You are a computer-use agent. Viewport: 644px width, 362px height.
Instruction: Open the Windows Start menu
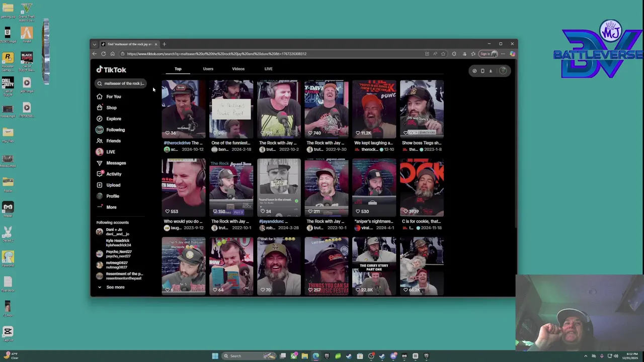[215, 356]
